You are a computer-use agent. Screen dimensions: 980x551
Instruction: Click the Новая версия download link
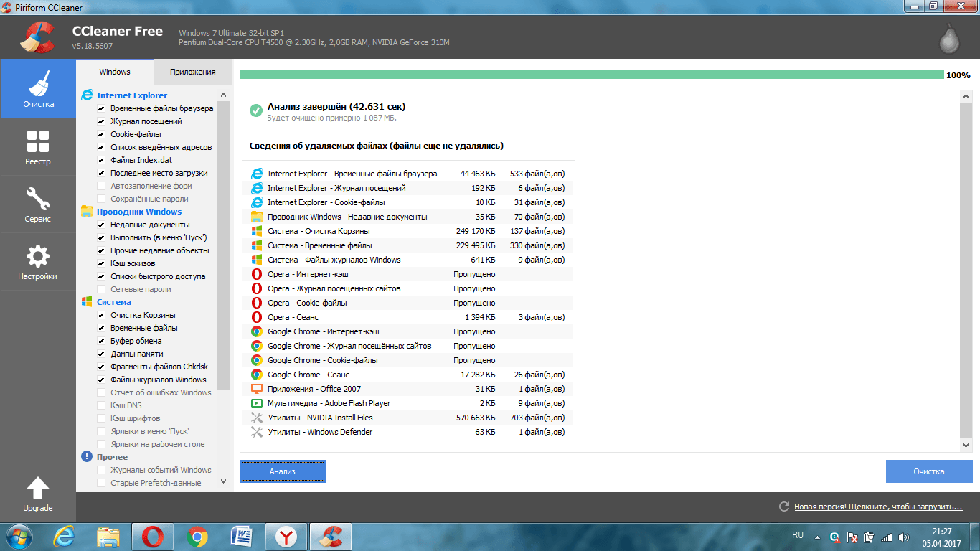[x=878, y=507]
